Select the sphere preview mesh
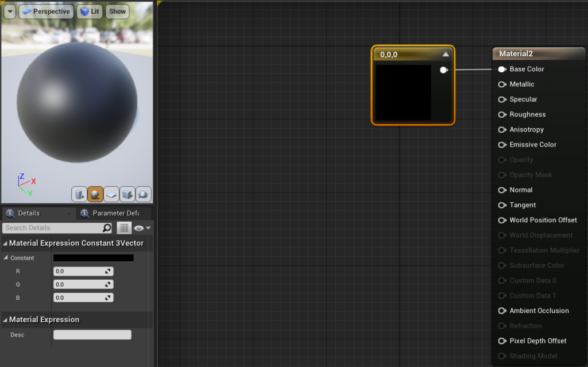Image resolution: width=588 pixels, height=367 pixels. click(x=95, y=194)
